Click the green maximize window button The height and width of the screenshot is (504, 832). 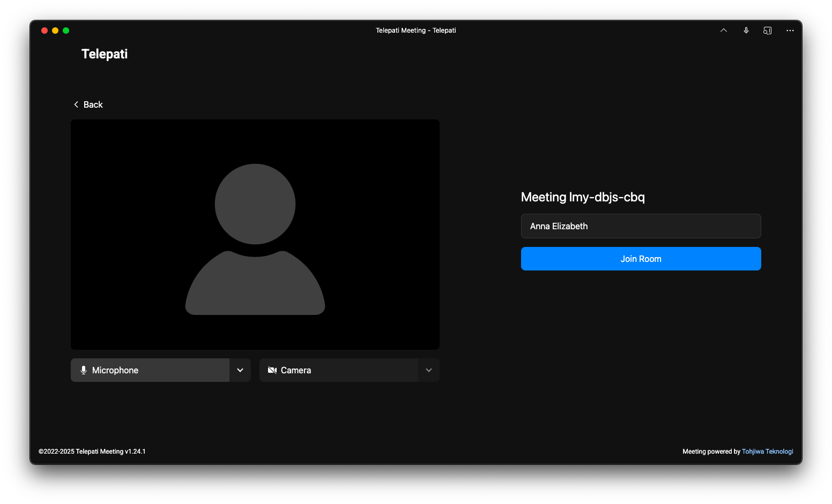pos(66,31)
